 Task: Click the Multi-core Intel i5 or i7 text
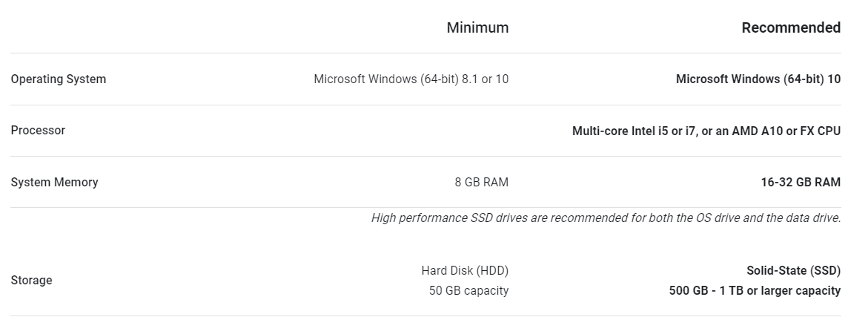635,131
